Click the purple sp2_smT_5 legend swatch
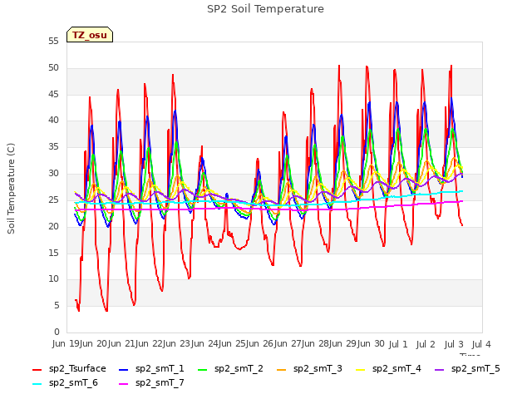Image resolution: width=532 pixels, height=399 pixels. [440, 369]
